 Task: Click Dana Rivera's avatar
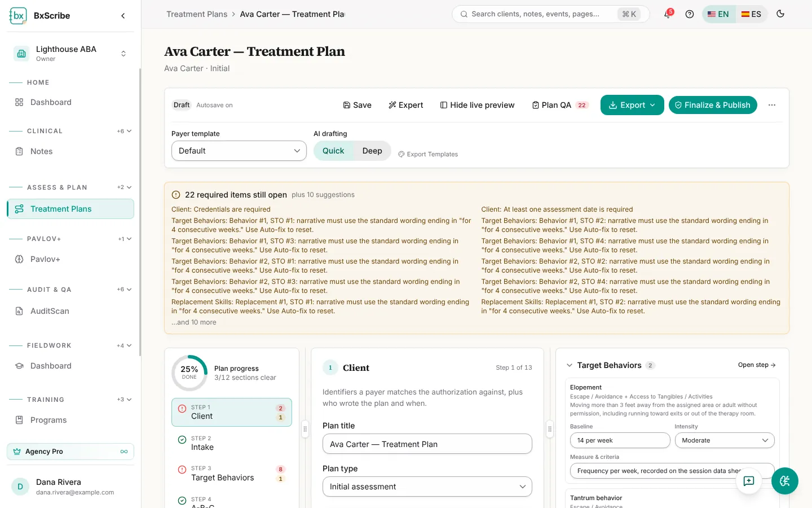click(20, 487)
